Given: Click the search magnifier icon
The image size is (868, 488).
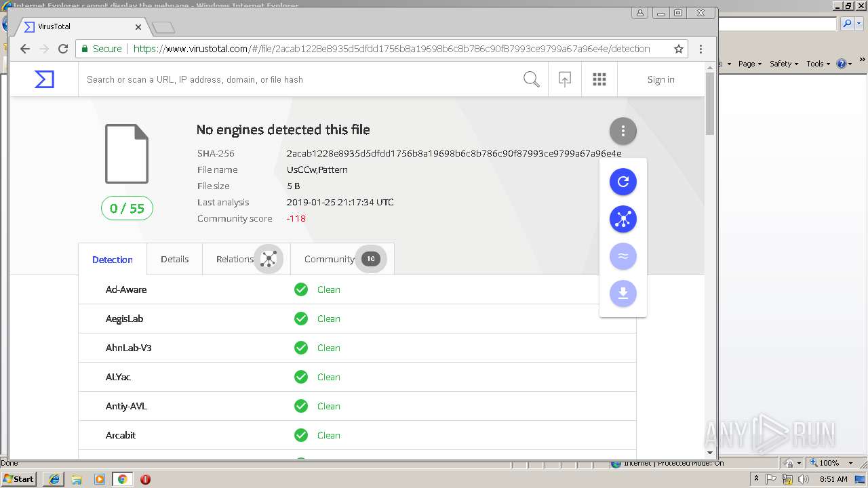Looking at the screenshot, I should (x=532, y=80).
